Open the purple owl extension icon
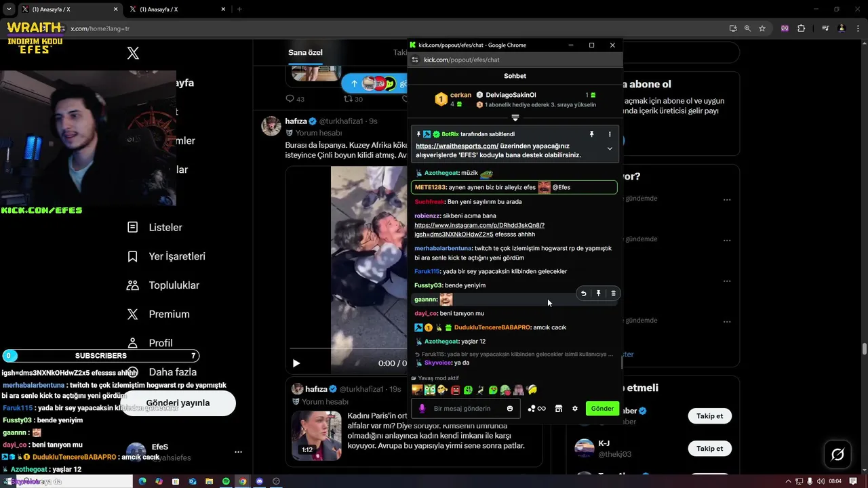The height and width of the screenshot is (488, 868). 785,28
